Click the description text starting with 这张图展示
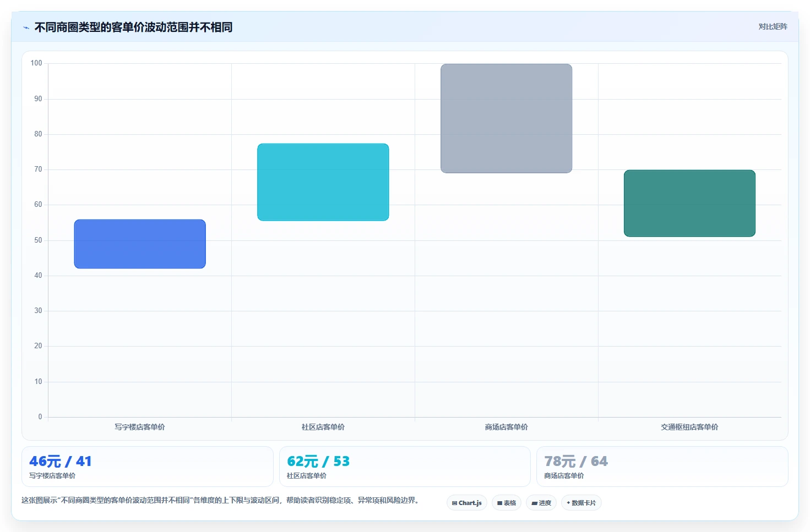The height and width of the screenshot is (532, 810). [x=221, y=501]
